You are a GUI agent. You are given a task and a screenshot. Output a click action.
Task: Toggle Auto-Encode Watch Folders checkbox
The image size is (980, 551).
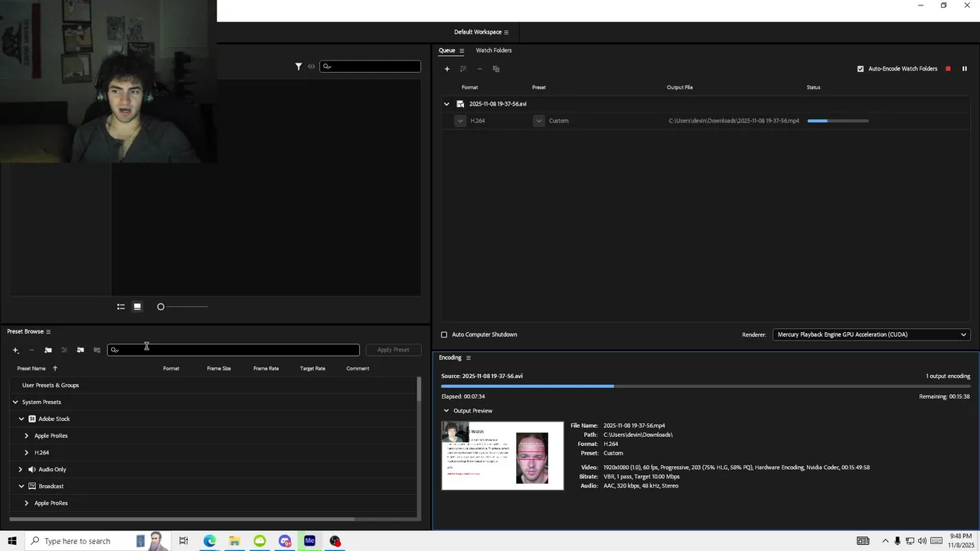pyautogui.click(x=861, y=69)
